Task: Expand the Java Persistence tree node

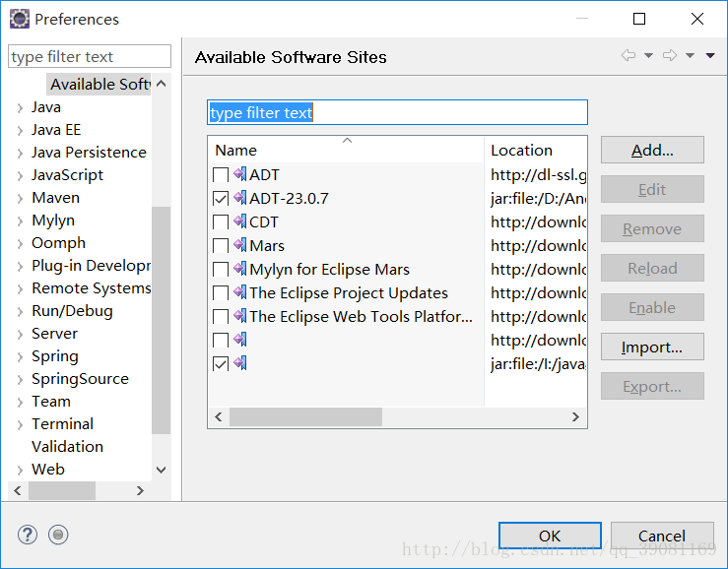Action: point(20,154)
